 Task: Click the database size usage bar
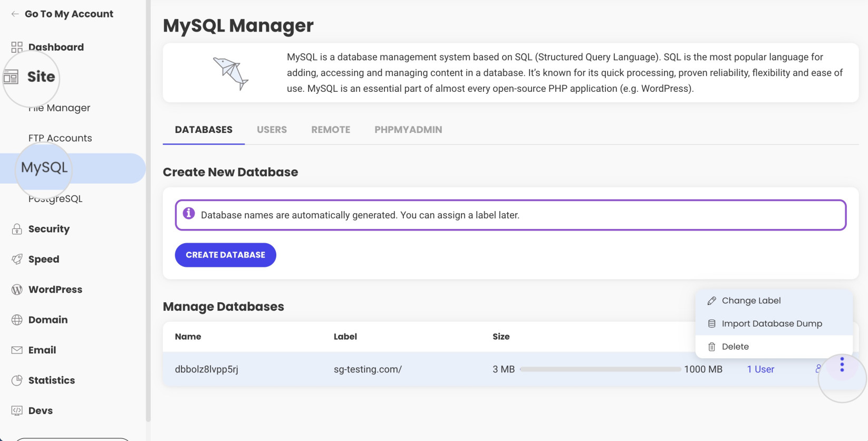(x=600, y=369)
